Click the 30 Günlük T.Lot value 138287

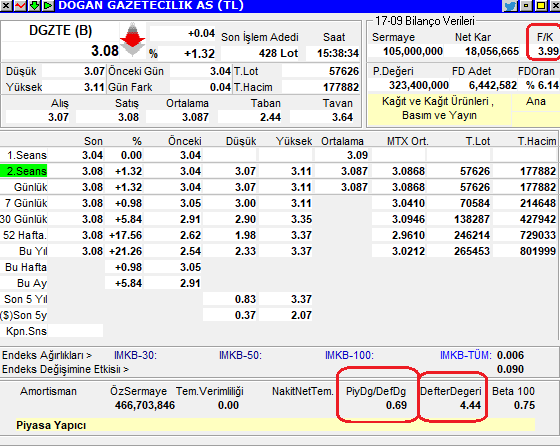[471, 219]
